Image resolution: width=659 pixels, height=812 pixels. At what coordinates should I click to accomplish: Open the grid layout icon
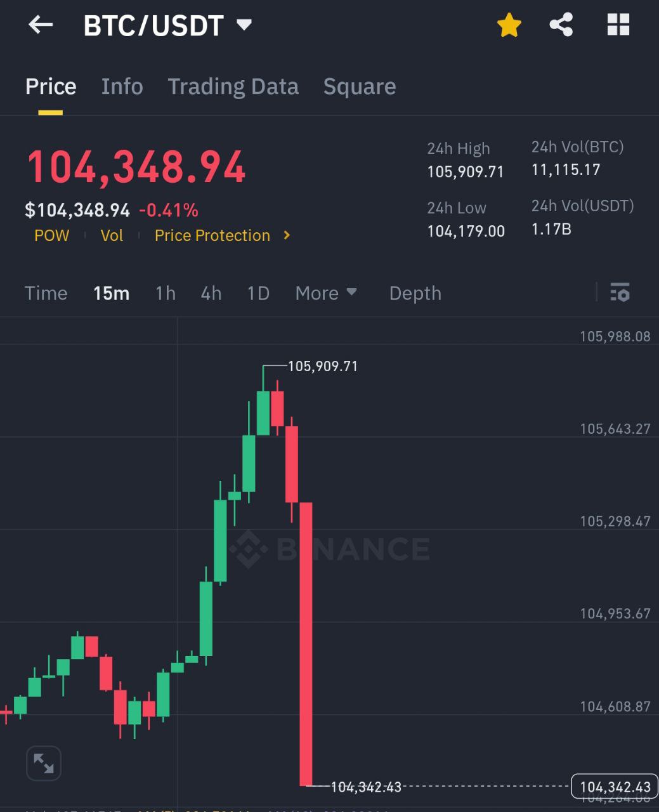(x=618, y=25)
